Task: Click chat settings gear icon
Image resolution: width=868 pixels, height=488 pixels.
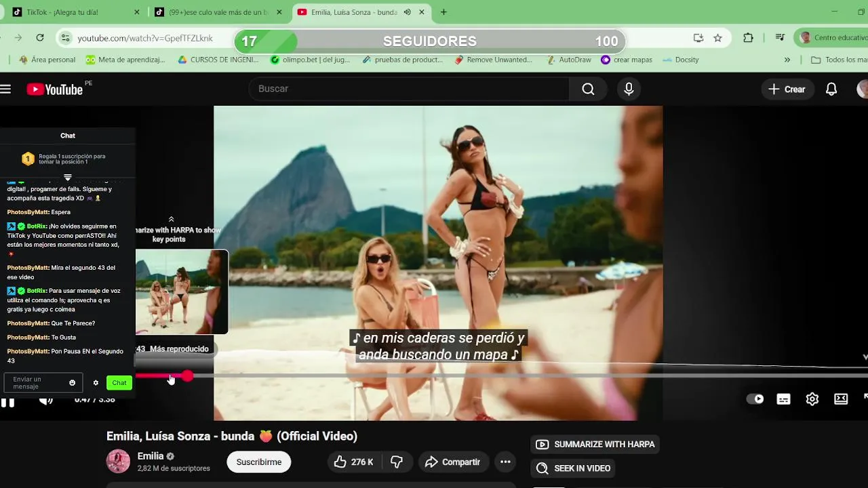Action: 96,383
